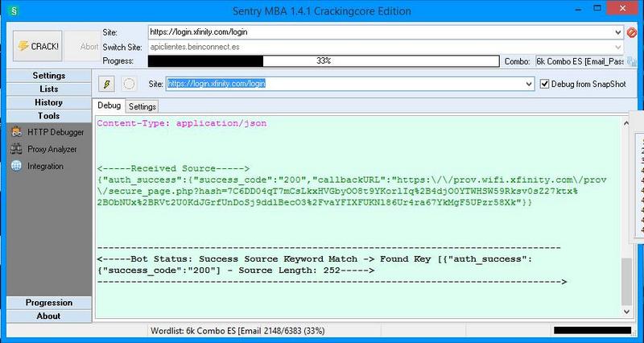This screenshot has height=343, width=644.
Task: Click the round stop debug button
Action: [x=129, y=85]
